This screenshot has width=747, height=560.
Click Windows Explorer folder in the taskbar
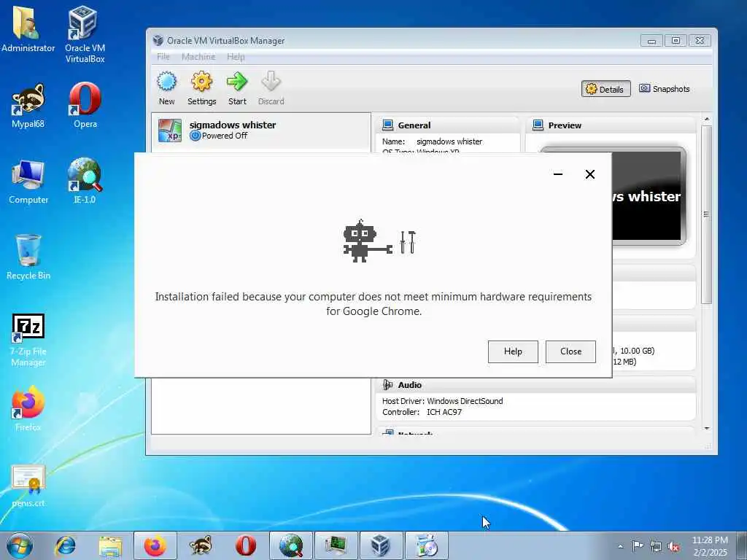(x=111, y=545)
